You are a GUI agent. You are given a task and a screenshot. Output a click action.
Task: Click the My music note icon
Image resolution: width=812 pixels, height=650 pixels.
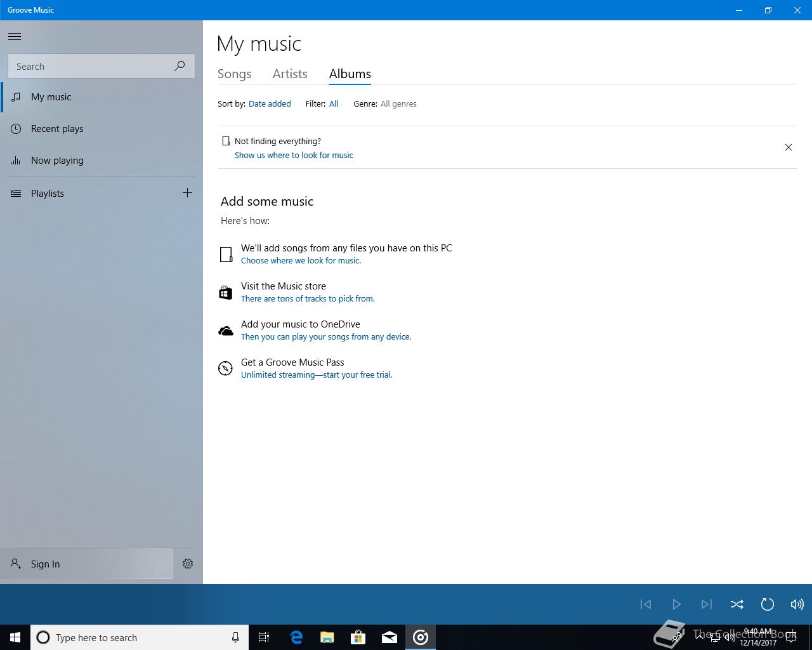click(16, 97)
